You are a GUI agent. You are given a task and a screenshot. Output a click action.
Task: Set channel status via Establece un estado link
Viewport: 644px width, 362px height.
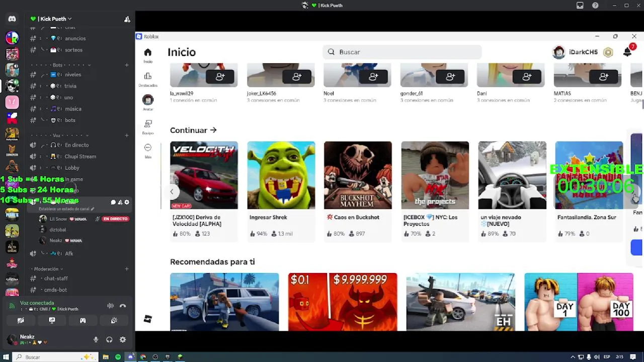[66, 209]
